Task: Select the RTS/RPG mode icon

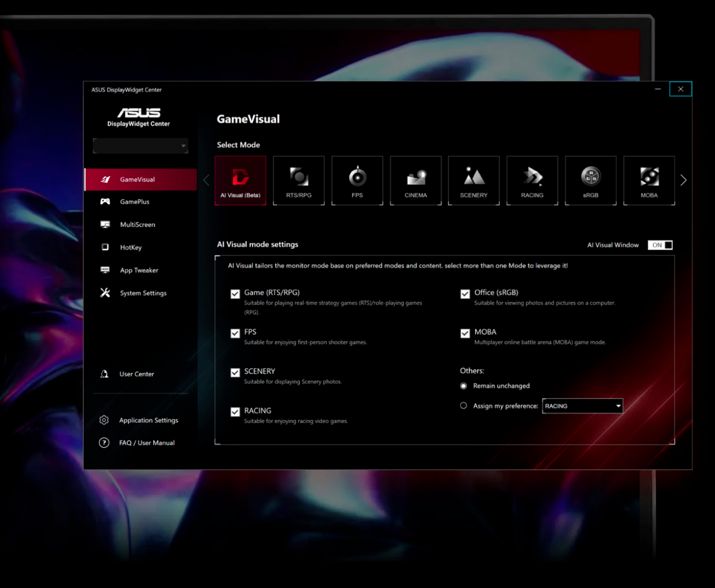Action: (299, 181)
